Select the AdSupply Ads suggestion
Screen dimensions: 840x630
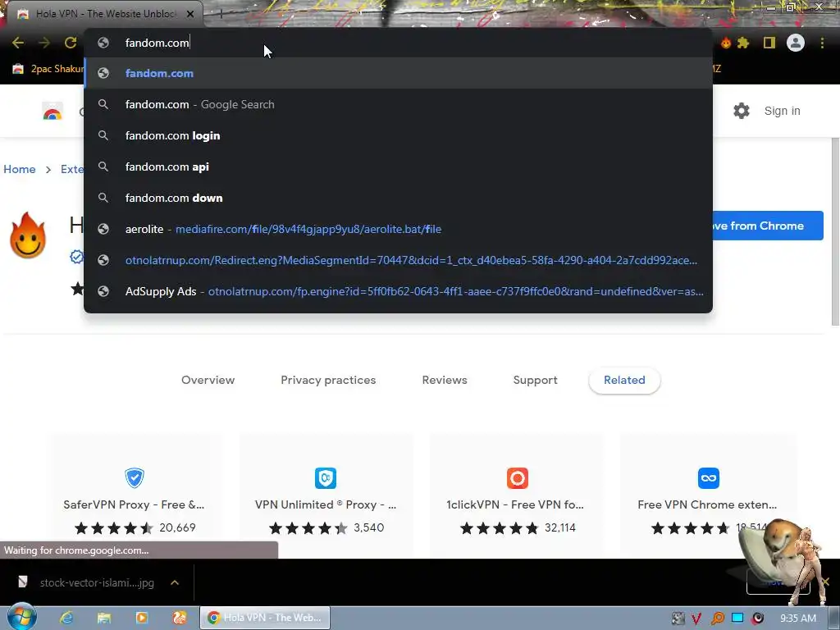(x=398, y=291)
